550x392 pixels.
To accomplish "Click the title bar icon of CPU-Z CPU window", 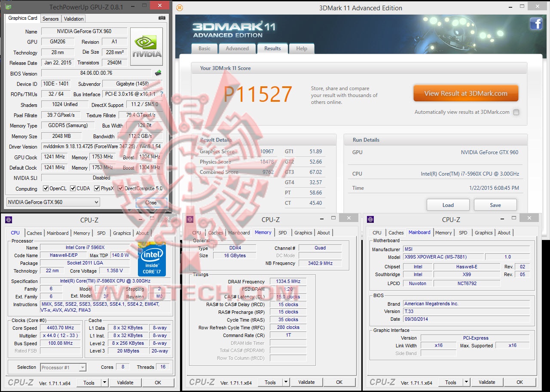I will pos(9,220).
